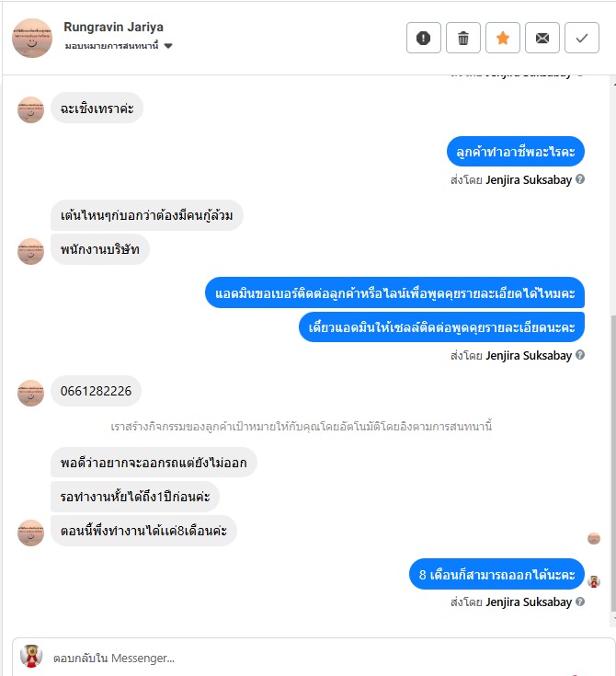Delete conversation using trash can icon
This screenshot has height=676, width=616.
[x=463, y=38]
